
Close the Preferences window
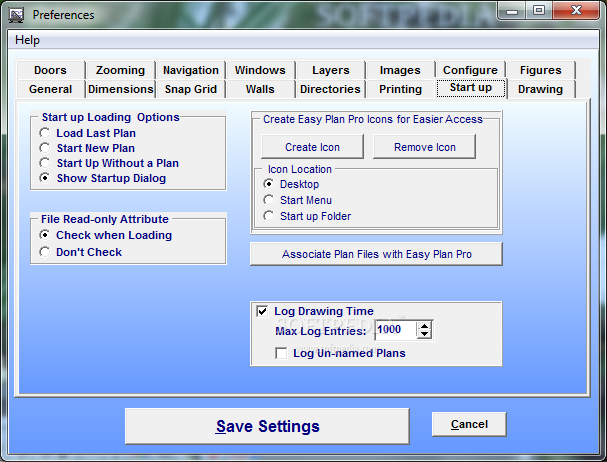[x=576, y=11]
